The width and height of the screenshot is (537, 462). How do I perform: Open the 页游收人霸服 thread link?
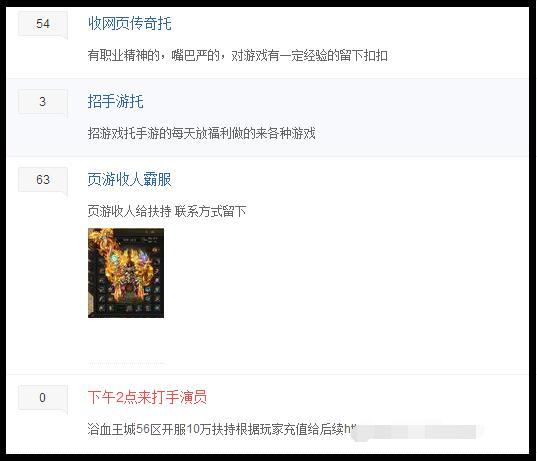pyautogui.click(x=129, y=179)
